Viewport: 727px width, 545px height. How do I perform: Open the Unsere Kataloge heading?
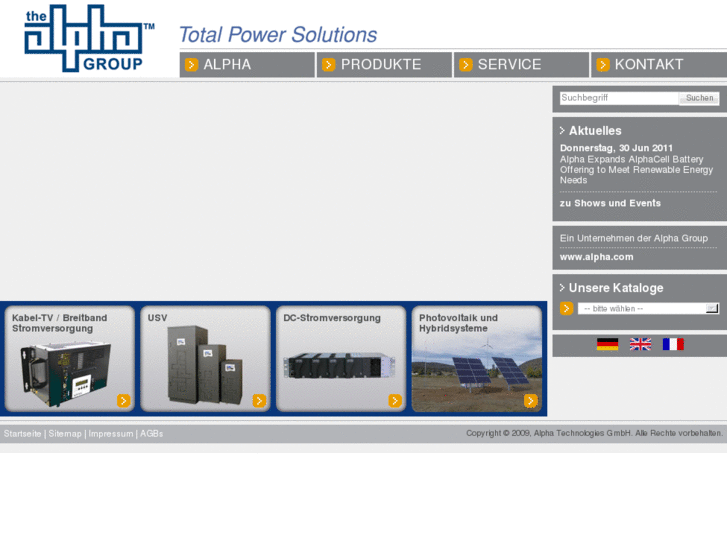tap(616, 288)
